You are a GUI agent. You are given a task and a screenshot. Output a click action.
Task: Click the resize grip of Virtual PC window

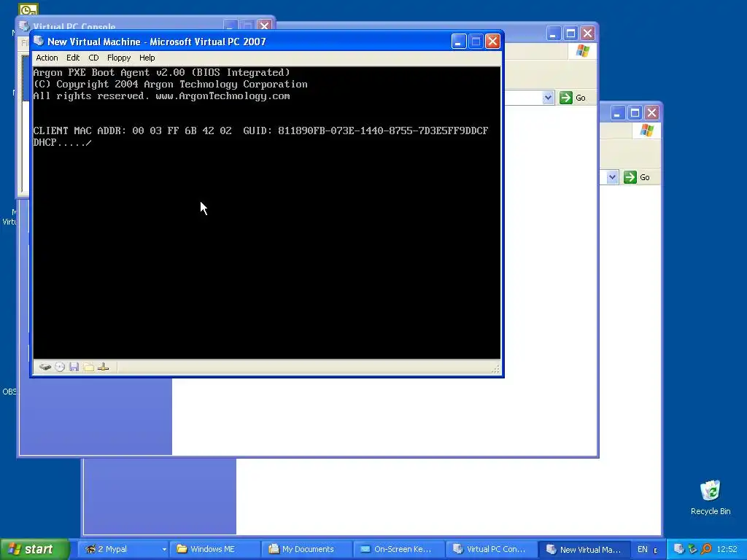[x=495, y=368]
